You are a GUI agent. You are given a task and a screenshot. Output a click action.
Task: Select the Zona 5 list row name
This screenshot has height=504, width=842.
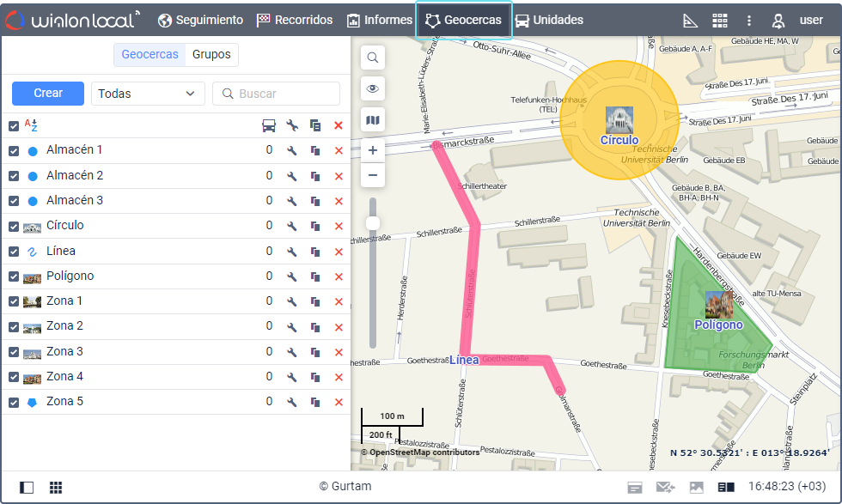[x=64, y=402]
